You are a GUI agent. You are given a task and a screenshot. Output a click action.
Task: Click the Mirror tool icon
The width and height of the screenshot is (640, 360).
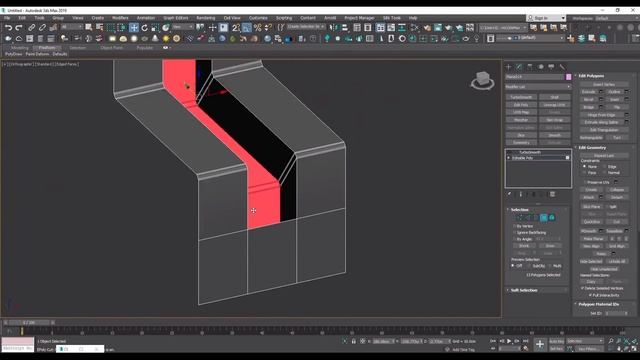point(334,28)
